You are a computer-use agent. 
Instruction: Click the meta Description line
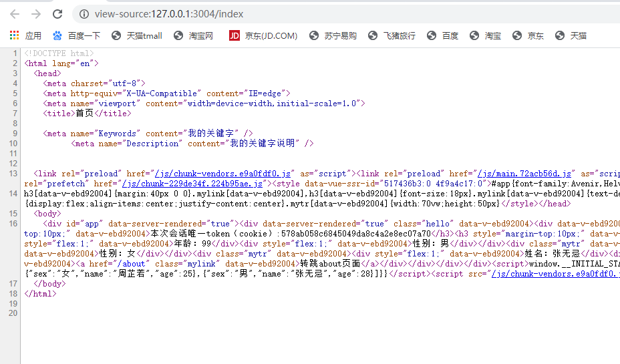pos(192,144)
